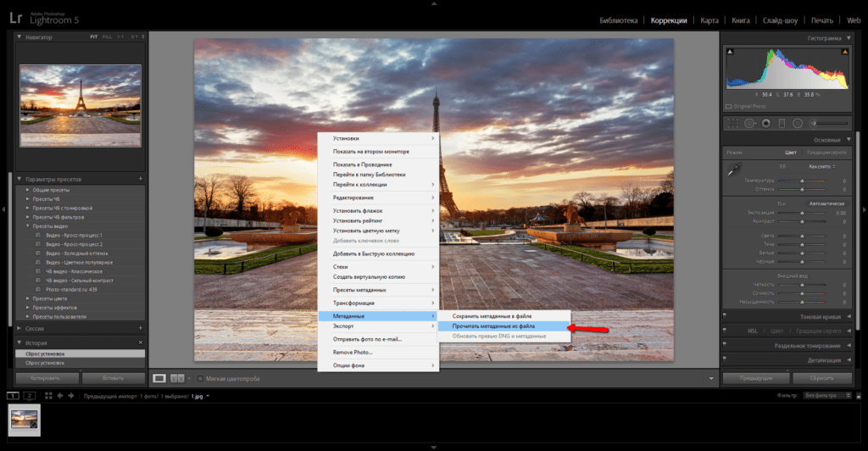Image resolution: width=868 pixels, height=451 pixels.
Task: Select the Graduated Filter tool icon
Action: click(782, 124)
